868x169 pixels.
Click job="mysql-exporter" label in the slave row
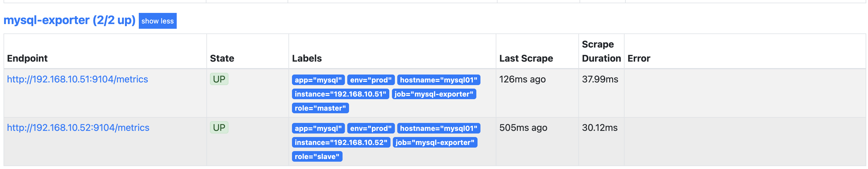click(x=435, y=143)
